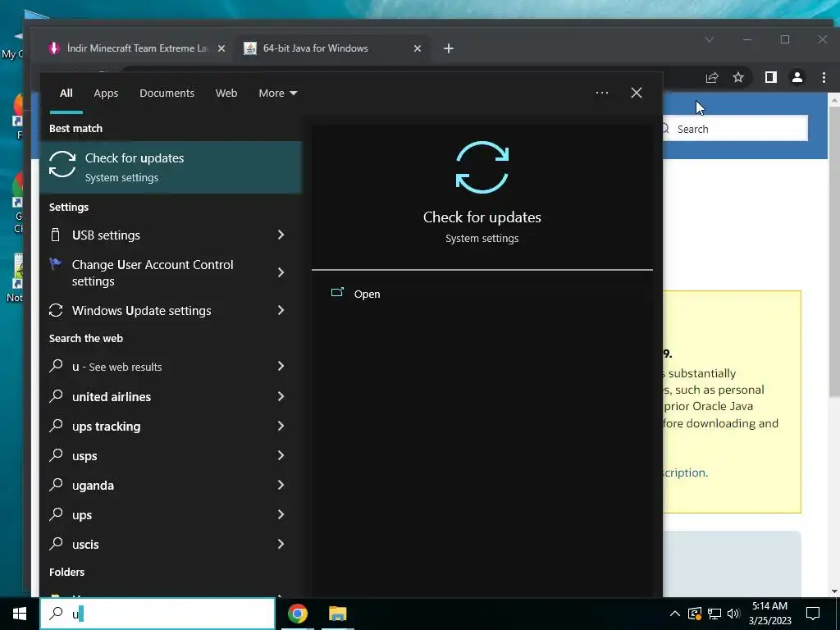Click the Windows Update settings refresh icon

56,310
